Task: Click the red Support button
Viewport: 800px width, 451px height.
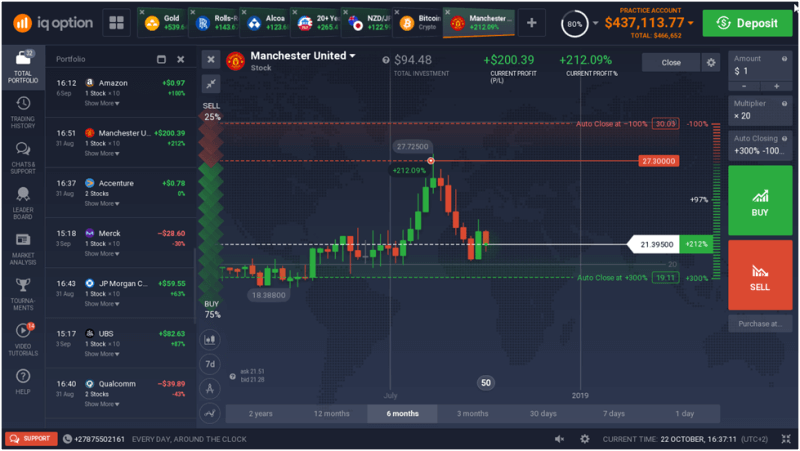Action: [31, 439]
